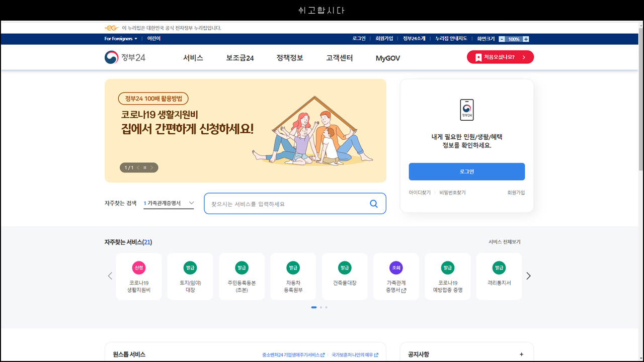Increase screen size with plus button
The height and width of the screenshot is (362, 644).
coord(526,39)
